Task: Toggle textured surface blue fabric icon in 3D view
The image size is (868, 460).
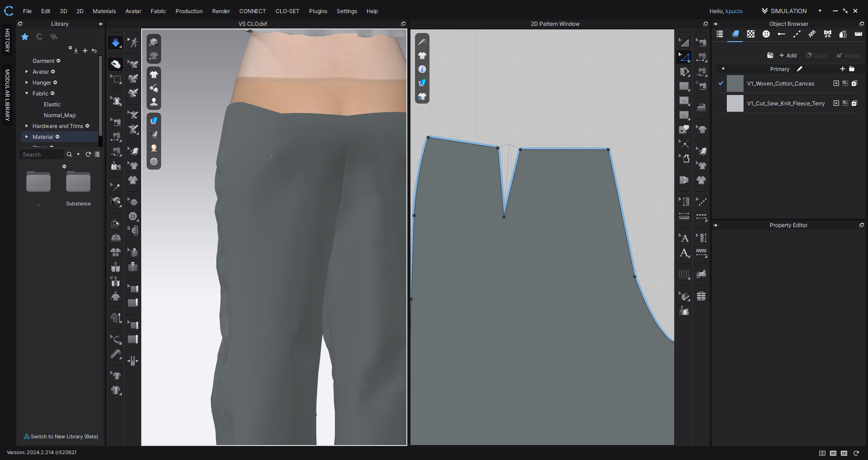Action: click(x=154, y=120)
